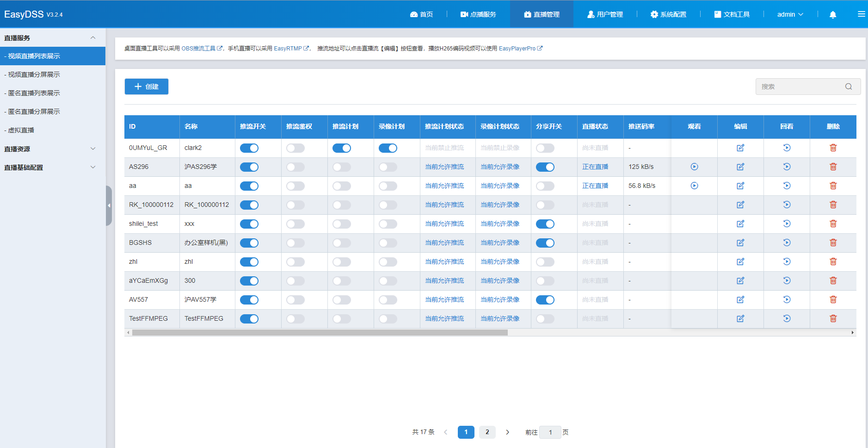This screenshot has width=868, height=448.
Task: Delete the AS296 stream
Action: pos(833,167)
